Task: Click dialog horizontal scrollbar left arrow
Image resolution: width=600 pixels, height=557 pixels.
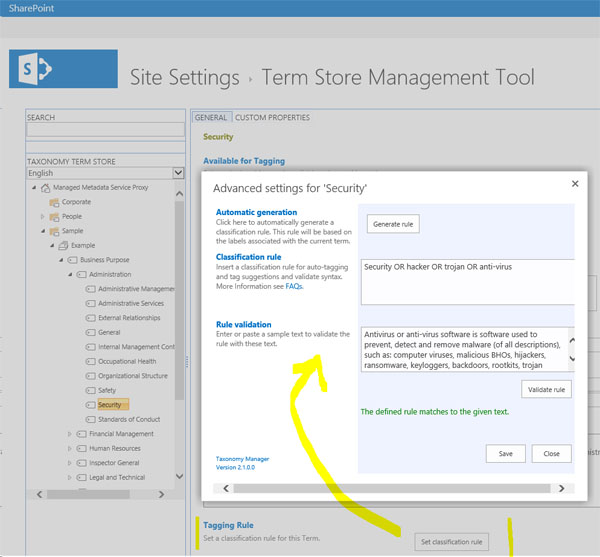Action: click(x=226, y=488)
